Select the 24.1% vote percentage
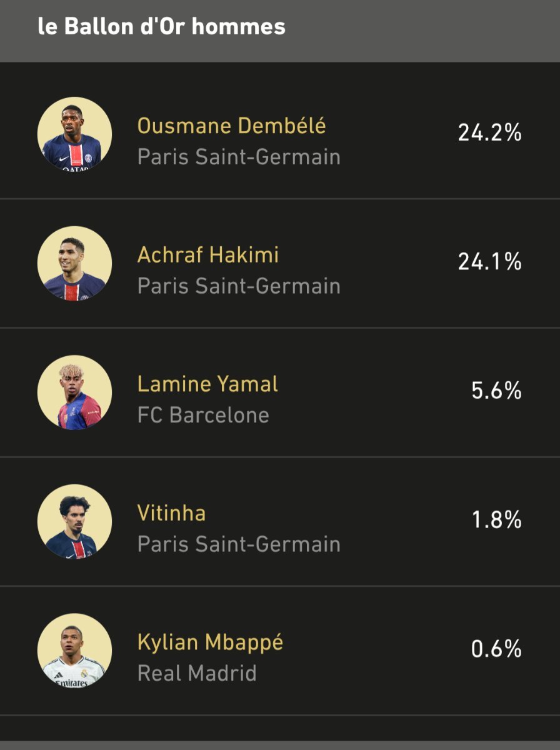Viewport: 560px width, 750px height. [489, 262]
